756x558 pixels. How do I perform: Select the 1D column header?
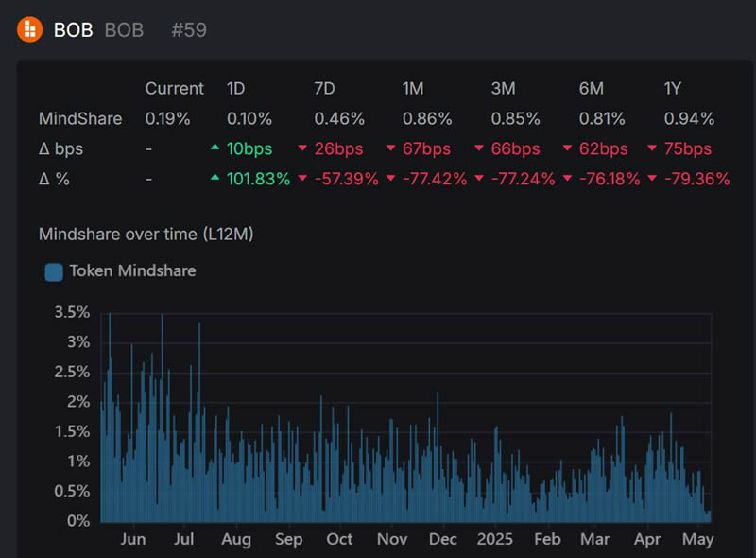(x=237, y=89)
